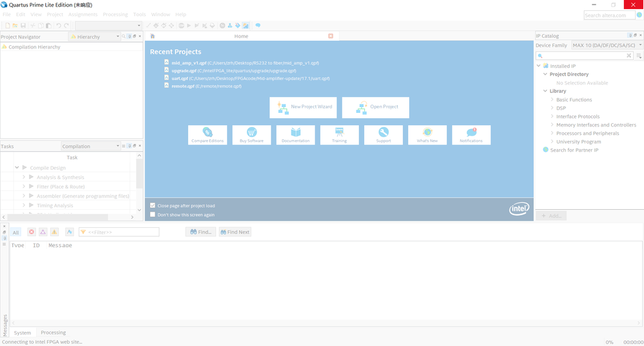644x346 pixels.
Task: Click the Programmer toolbar icon
Action: pos(238,26)
